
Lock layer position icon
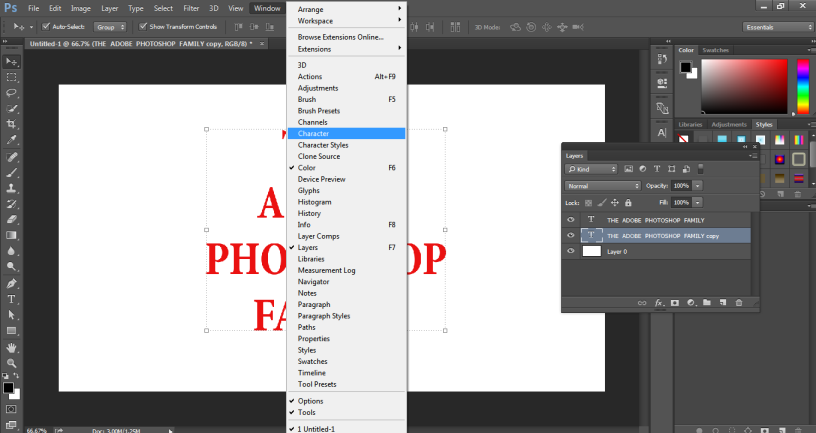click(615, 202)
